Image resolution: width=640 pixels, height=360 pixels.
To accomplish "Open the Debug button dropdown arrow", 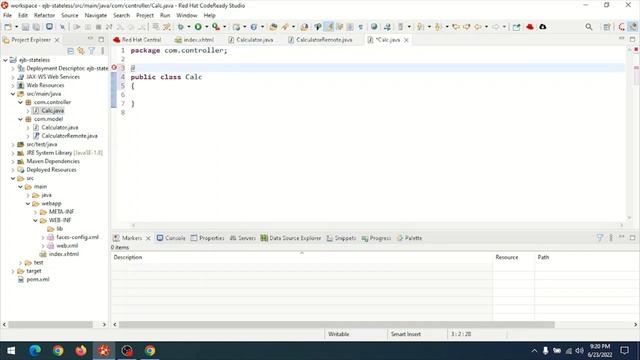I will [189, 27].
